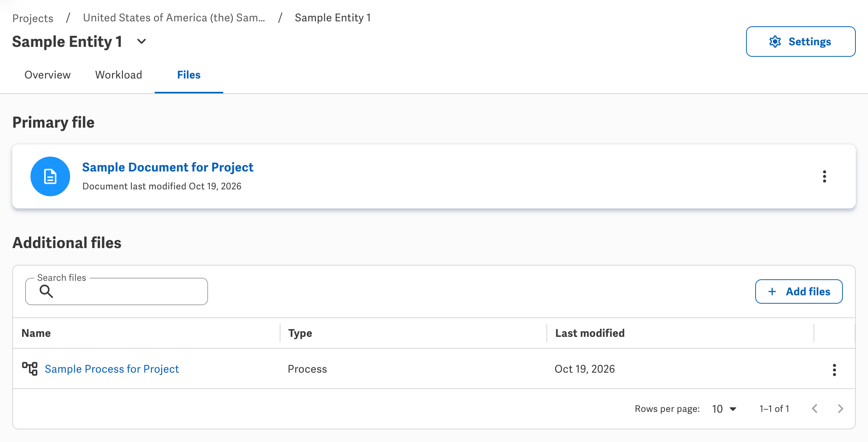The width and height of the screenshot is (868, 442).
Task: Click the Add files button
Action: 799,291
